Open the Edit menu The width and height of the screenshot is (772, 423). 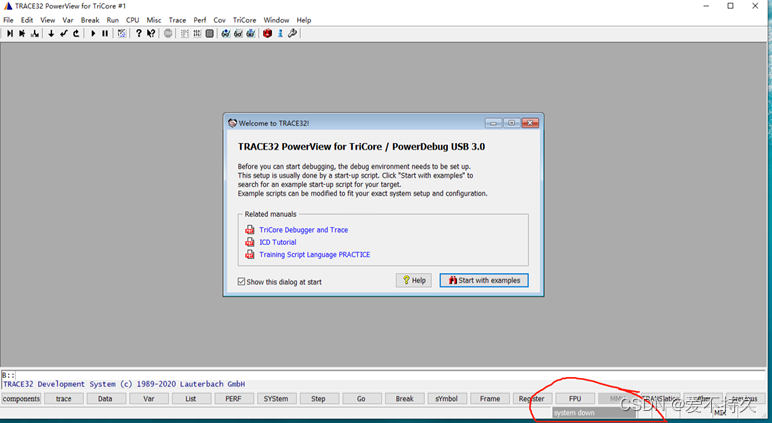(27, 20)
